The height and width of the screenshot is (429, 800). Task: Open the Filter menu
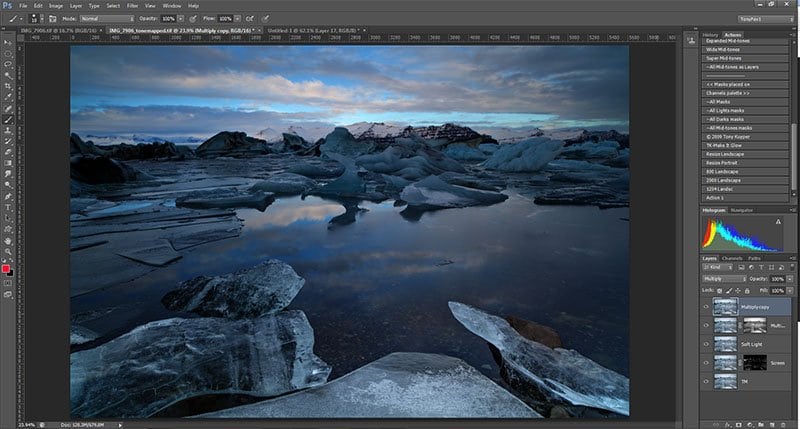coord(132,6)
